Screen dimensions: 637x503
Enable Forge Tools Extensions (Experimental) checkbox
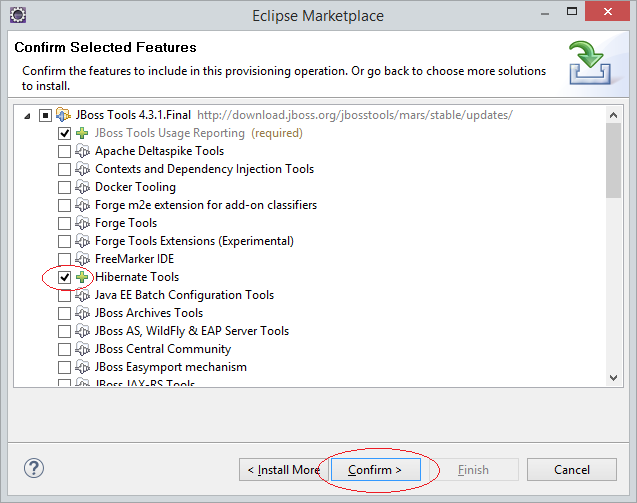pyautogui.click(x=64, y=241)
